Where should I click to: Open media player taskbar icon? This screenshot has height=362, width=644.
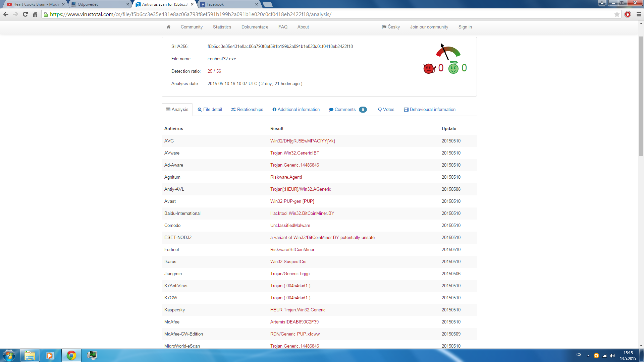pyautogui.click(x=50, y=355)
